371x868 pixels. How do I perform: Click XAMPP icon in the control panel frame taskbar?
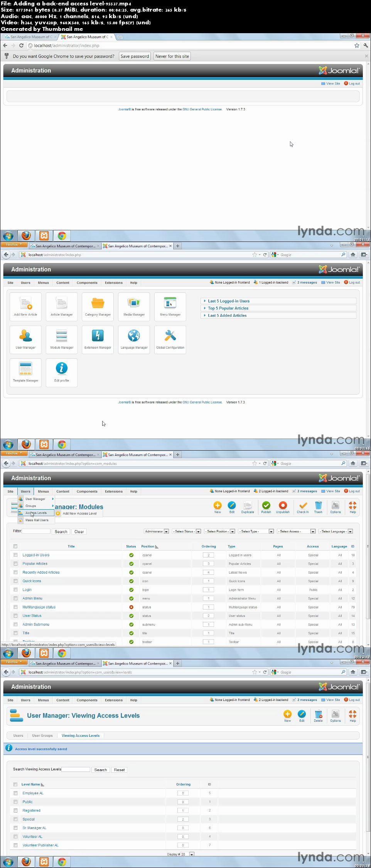44,444
